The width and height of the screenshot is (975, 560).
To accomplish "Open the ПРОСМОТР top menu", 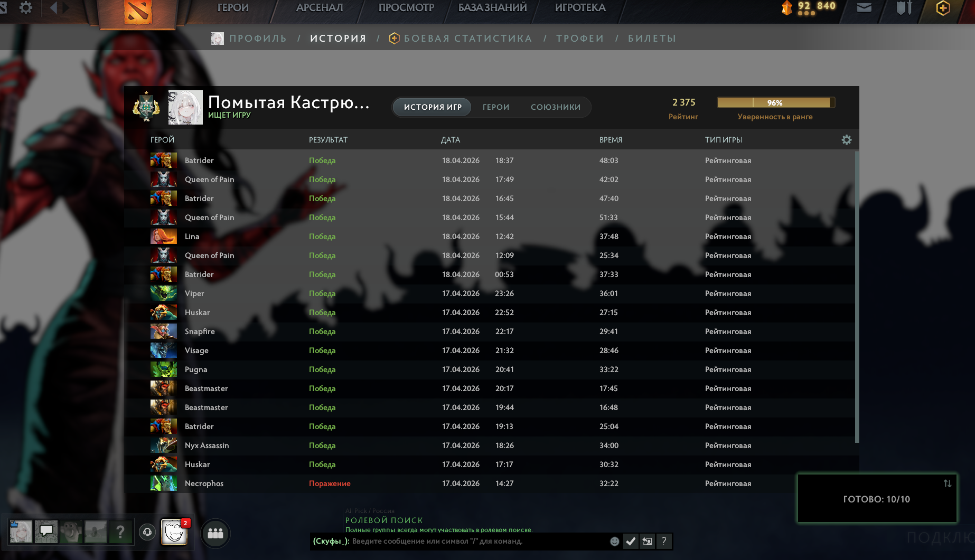I will pos(406,8).
